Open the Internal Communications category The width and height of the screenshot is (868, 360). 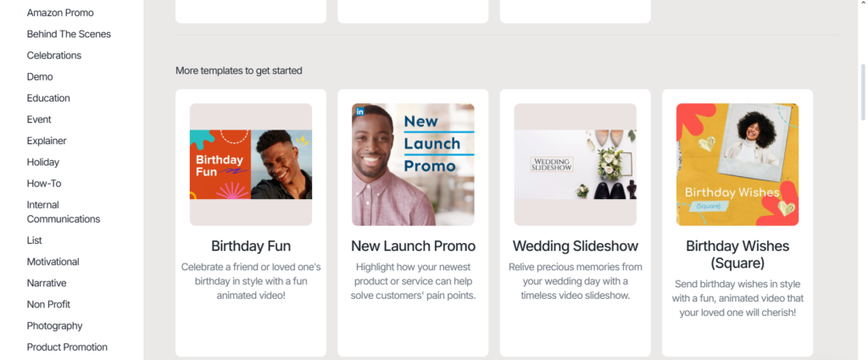[x=64, y=212]
